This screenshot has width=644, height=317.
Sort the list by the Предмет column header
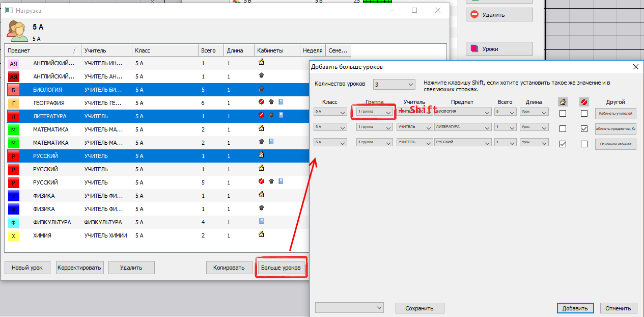[x=41, y=50]
